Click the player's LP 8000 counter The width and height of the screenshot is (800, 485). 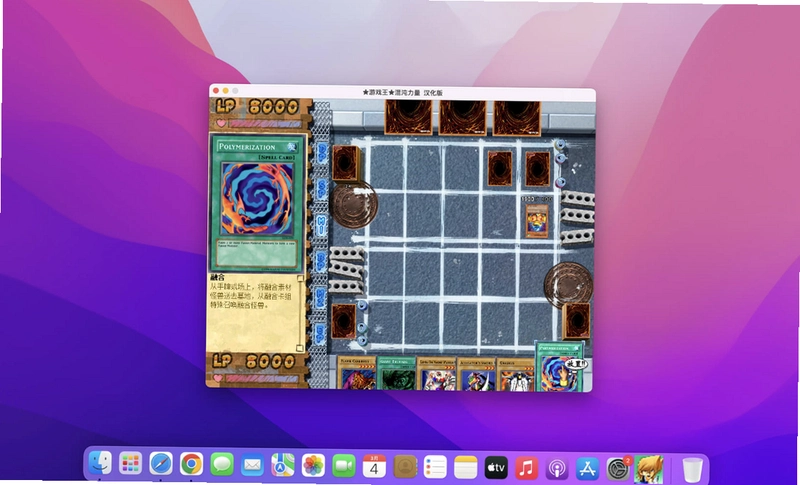click(254, 361)
